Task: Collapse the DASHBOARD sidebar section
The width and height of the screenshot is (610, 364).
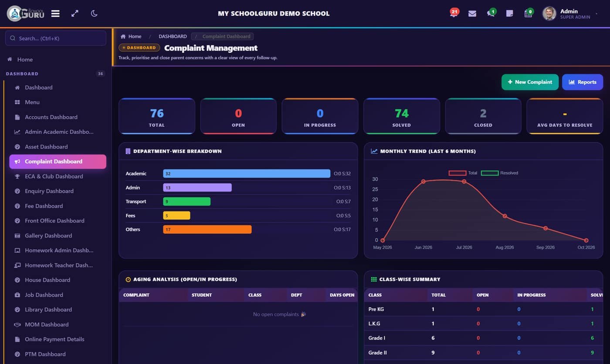Action: click(x=56, y=74)
